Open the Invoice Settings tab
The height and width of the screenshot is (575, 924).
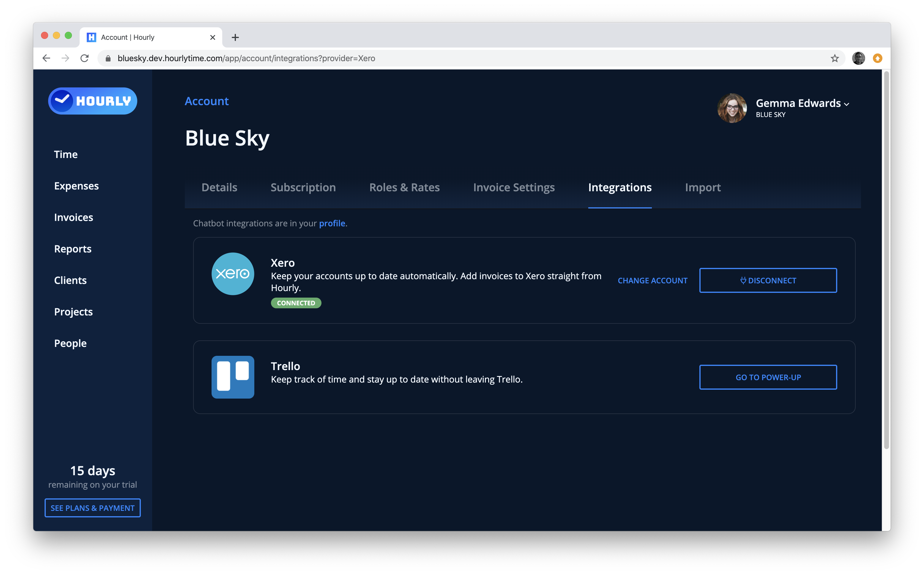coord(513,187)
